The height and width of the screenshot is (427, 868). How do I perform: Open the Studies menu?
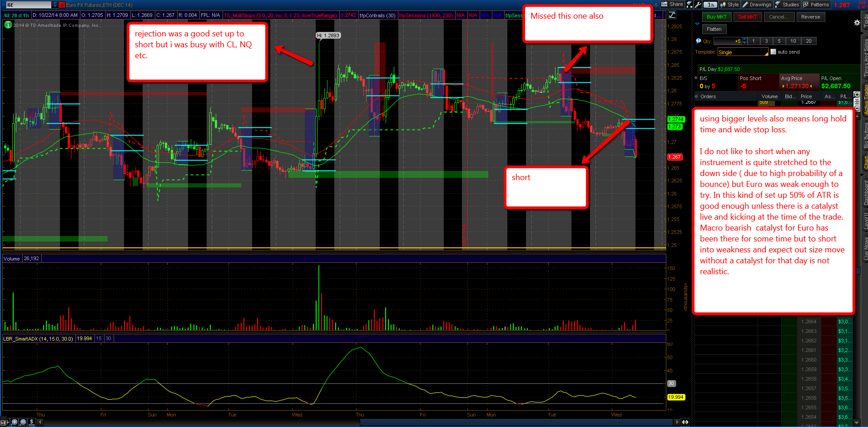pos(787,5)
